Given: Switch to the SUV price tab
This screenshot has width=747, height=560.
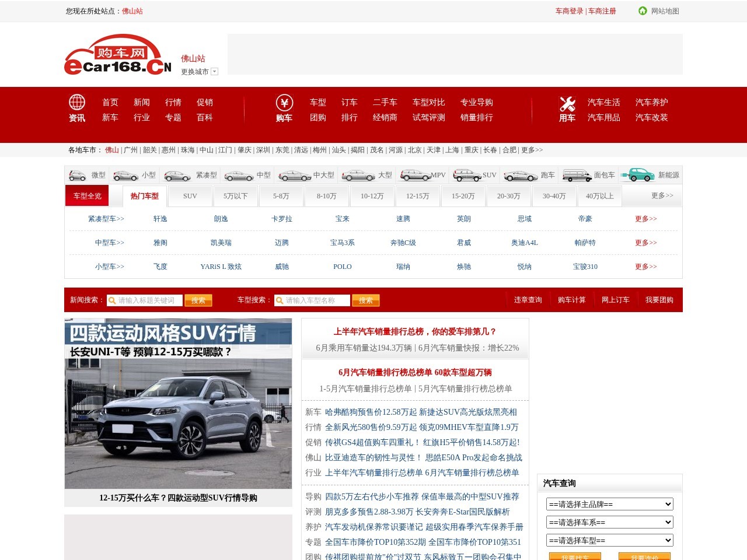Looking at the screenshot, I should [x=190, y=196].
